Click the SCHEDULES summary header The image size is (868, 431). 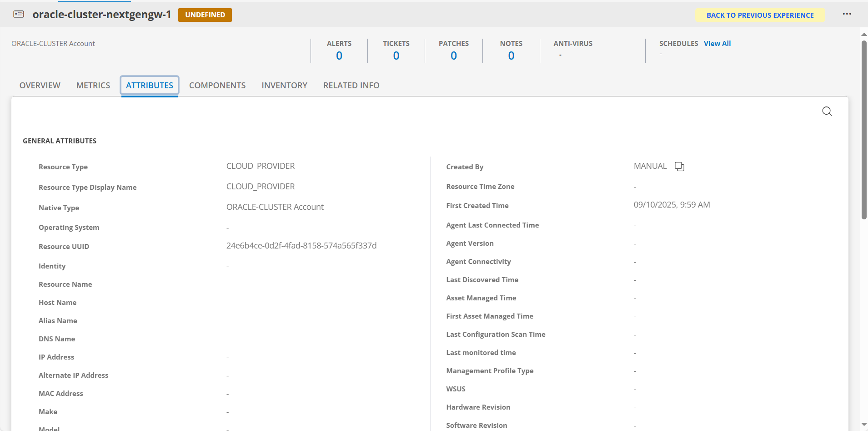(x=678, y=44)
